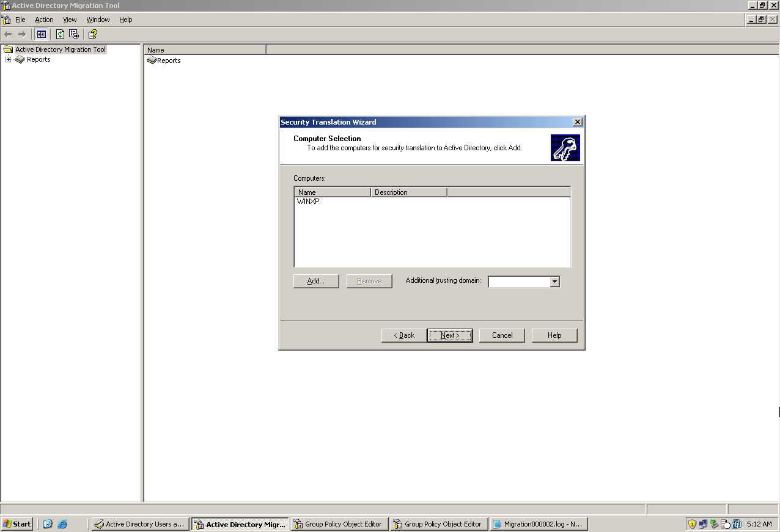
Task: Click the Back navigation arrow in the toolbar
Action: [x=7, y=34]
